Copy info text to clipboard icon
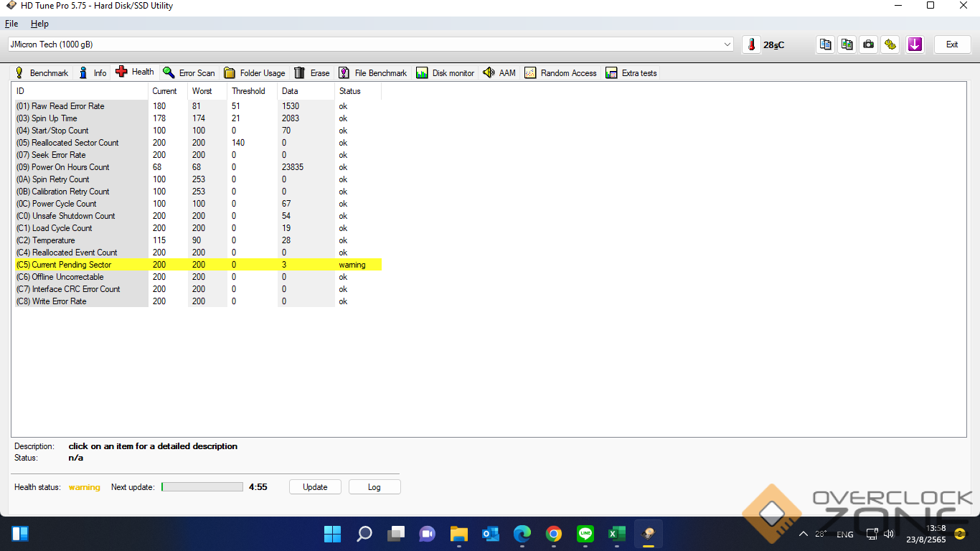 826,44
